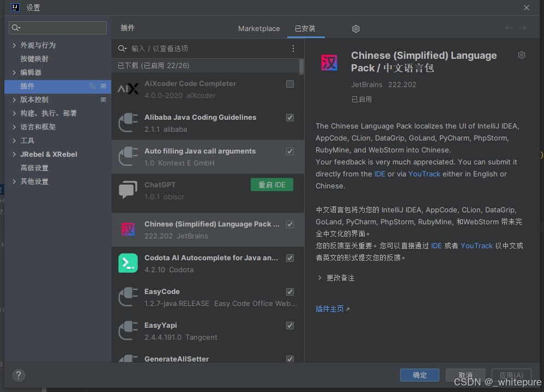Click the Chinese Language Pack icon in list
Screen dimensions: 544x392
pos(128,229)
